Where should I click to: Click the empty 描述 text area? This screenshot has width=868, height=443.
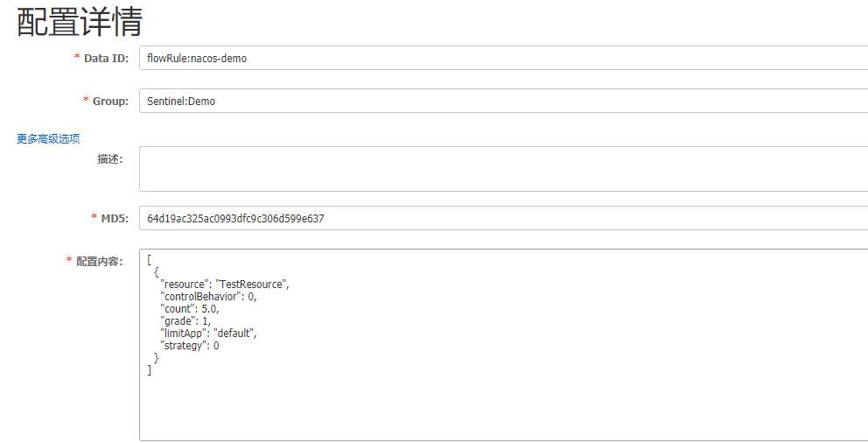pos(503,169)
